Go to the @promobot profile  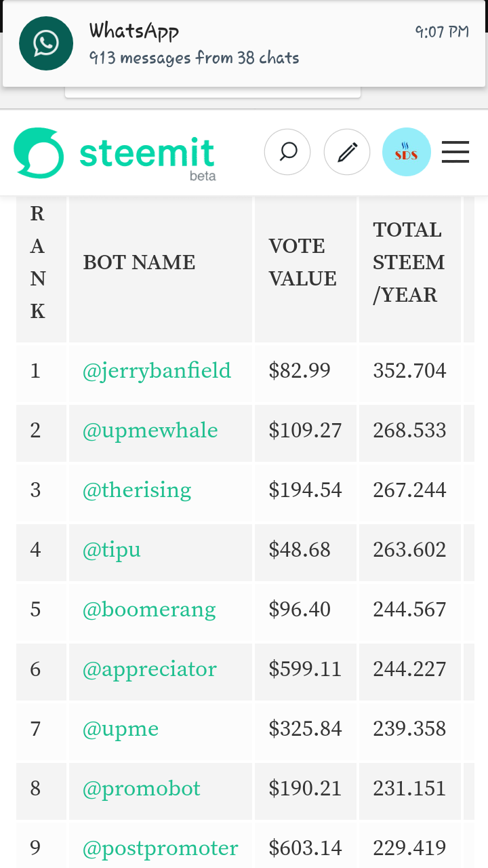142,789
